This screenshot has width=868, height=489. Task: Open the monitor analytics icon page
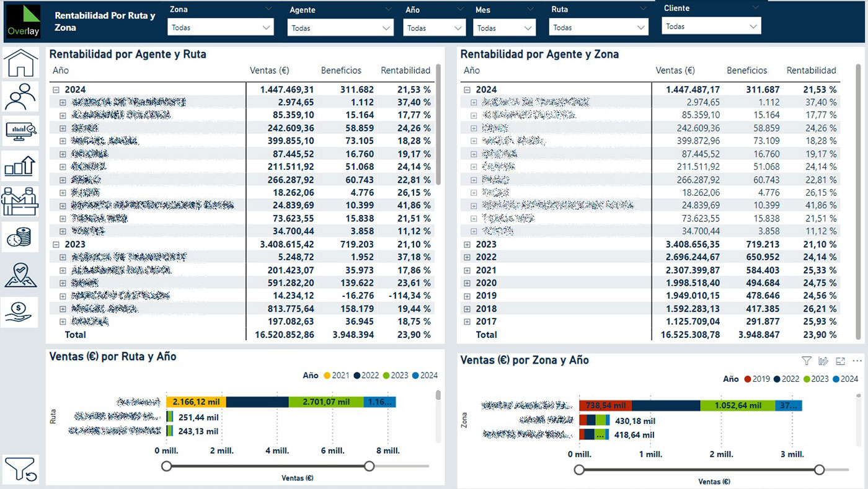click(20, 130)
